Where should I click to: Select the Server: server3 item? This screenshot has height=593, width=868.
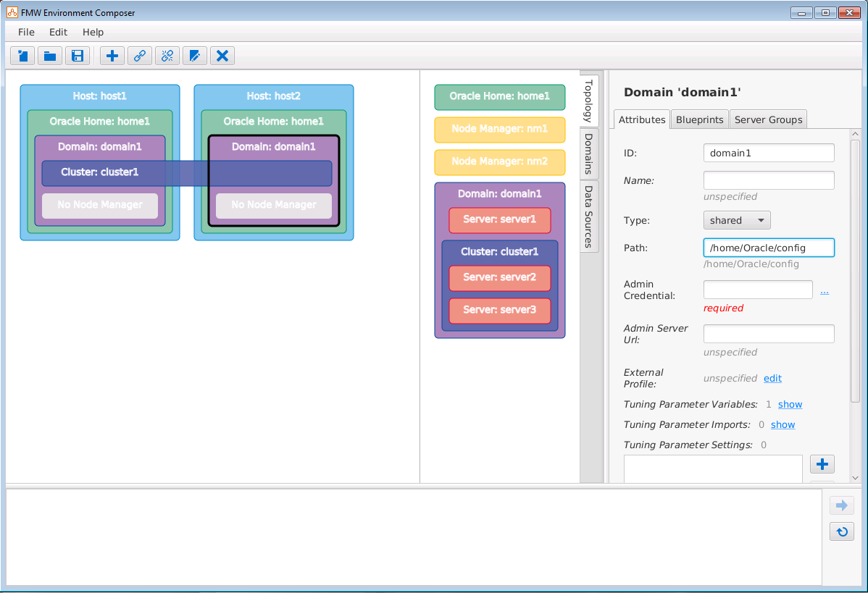[x=500, y=311]
